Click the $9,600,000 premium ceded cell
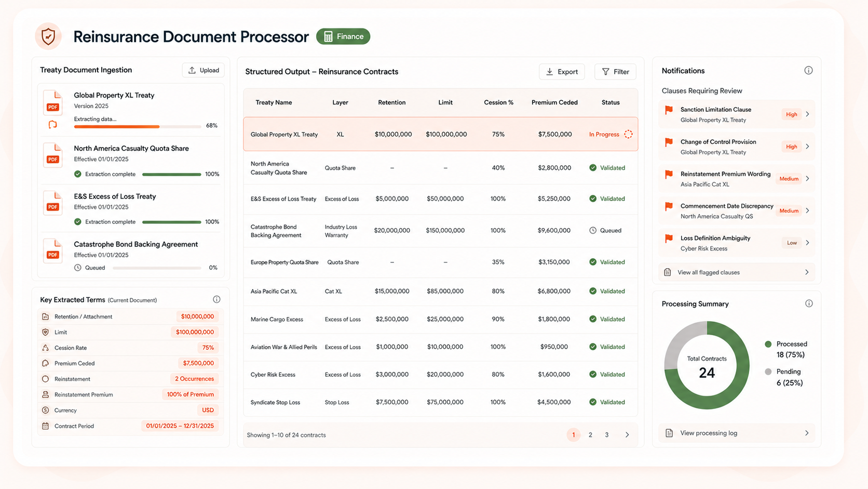Image resolution: width=868 pixels, height=489 pixels. (554, 230)
